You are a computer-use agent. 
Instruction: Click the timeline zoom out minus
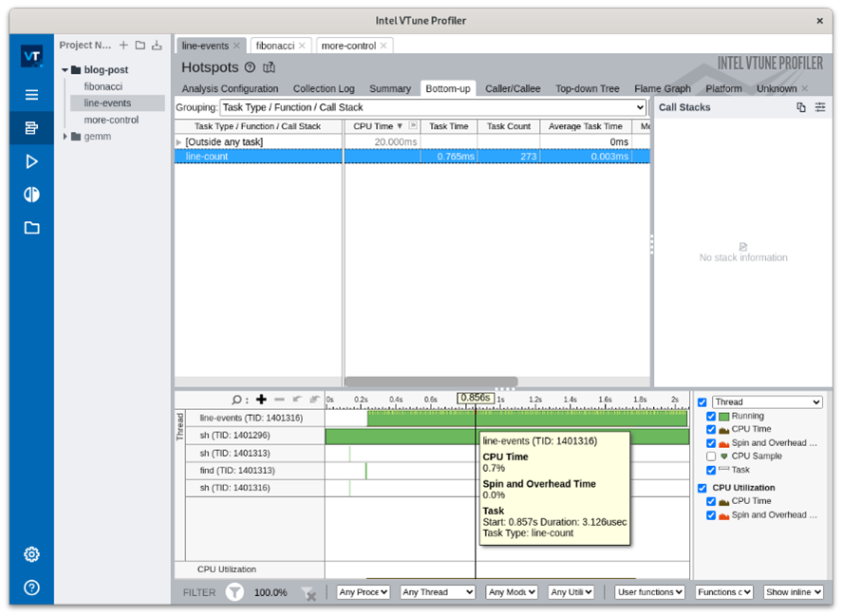pyautogui.click(x=279, y=399)
